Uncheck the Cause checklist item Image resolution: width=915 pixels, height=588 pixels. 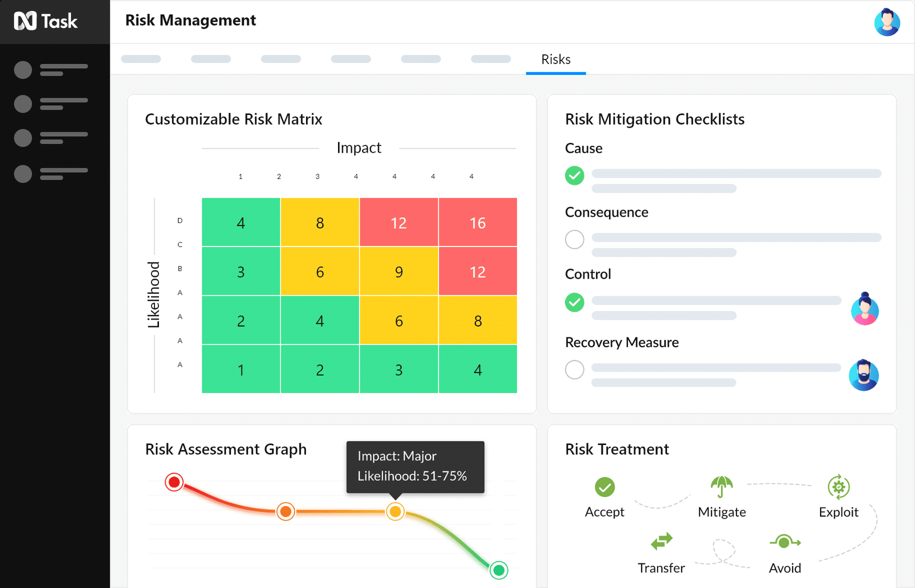(575, 175)
